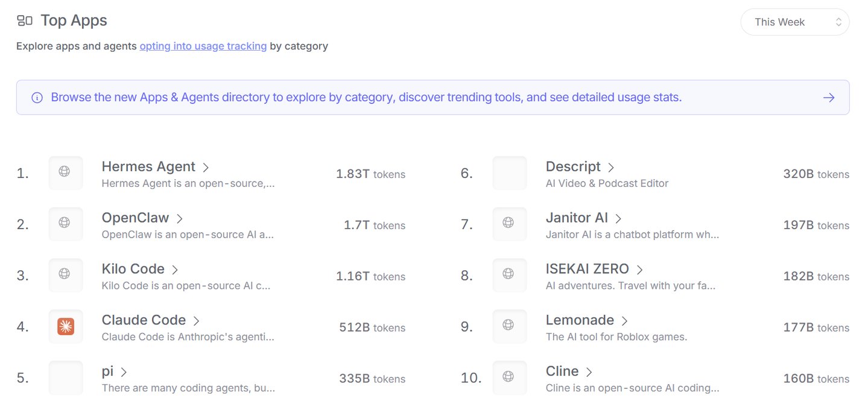The height and width of the screenshot is (404, 868).
Task: Click the globe icon beside Cline
Action: pyautogui.click(x=508, y=376)
